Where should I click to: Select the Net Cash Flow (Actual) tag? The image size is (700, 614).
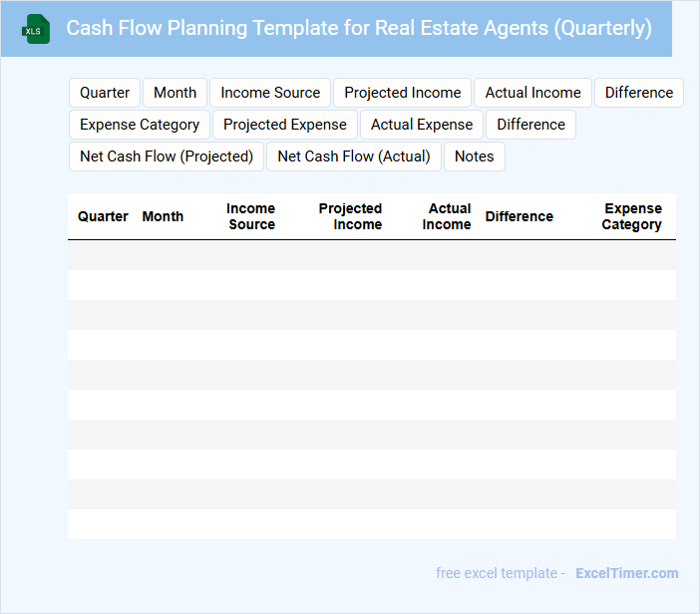354,156
